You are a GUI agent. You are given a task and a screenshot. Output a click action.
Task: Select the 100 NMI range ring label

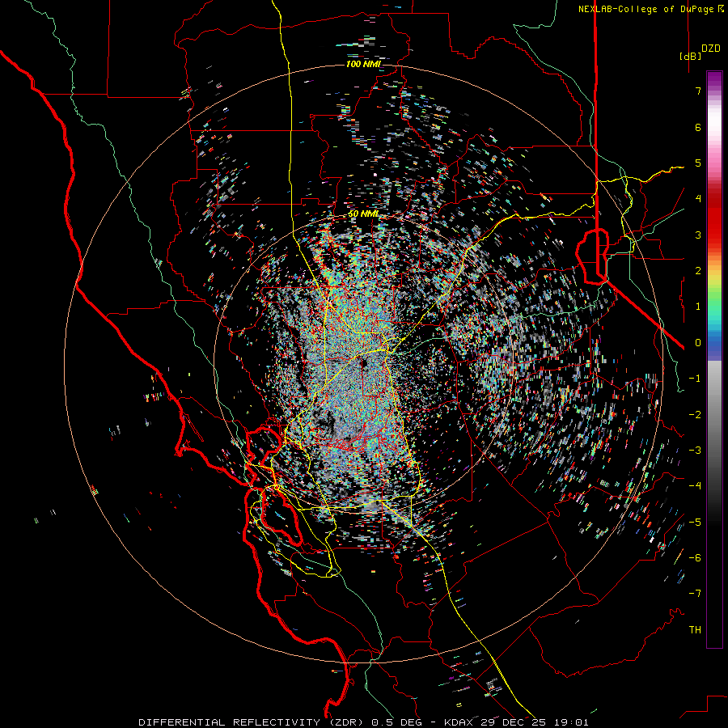point(363,64)
